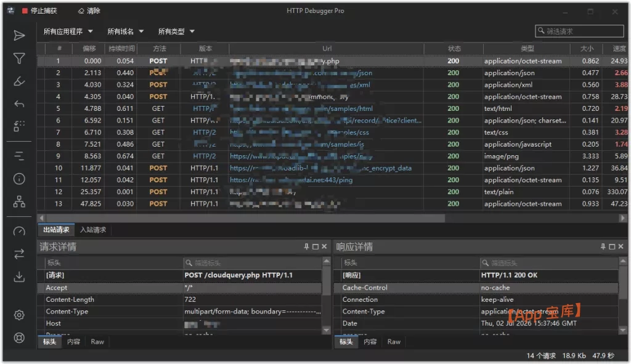
Task: Open the encrypt_data URL in row 10
Action: tap(320, 168)
